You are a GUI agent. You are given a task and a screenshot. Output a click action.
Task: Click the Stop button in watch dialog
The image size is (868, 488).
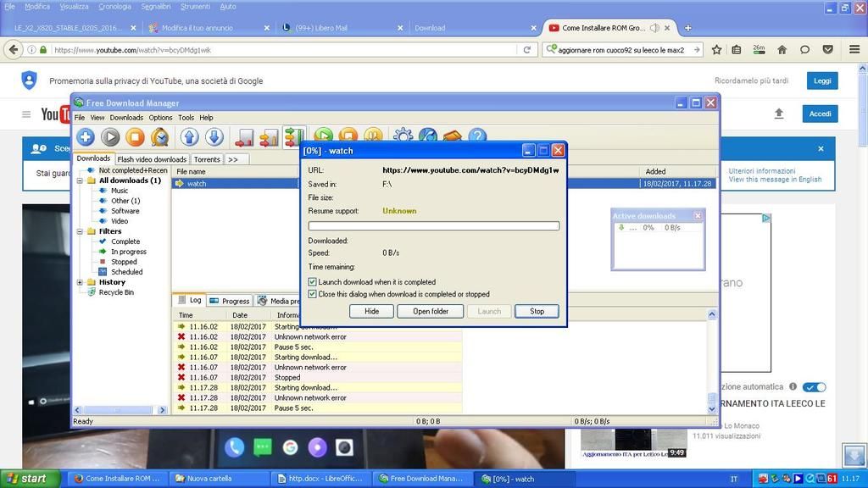click(x=537, y=312)
